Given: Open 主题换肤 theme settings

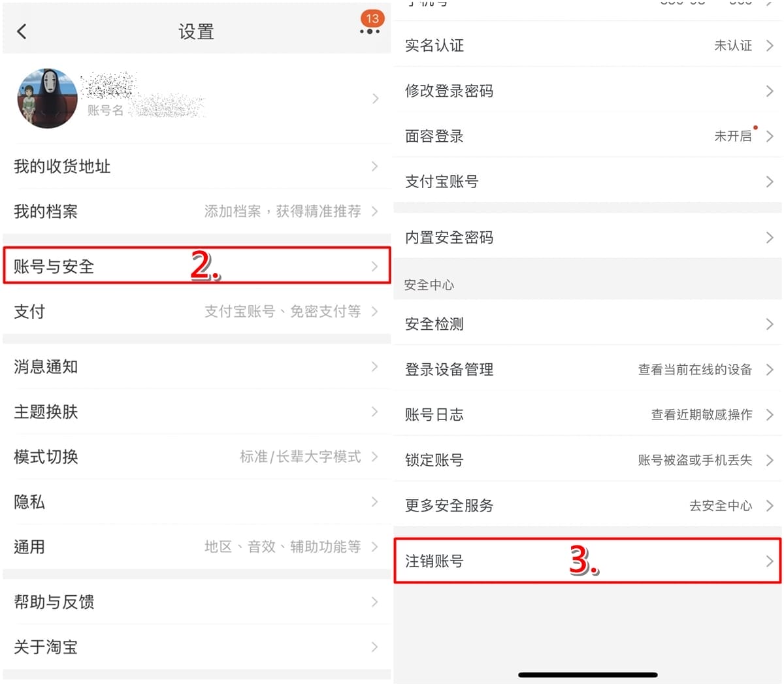Looking at the screenshot, I should click(197, 412).
